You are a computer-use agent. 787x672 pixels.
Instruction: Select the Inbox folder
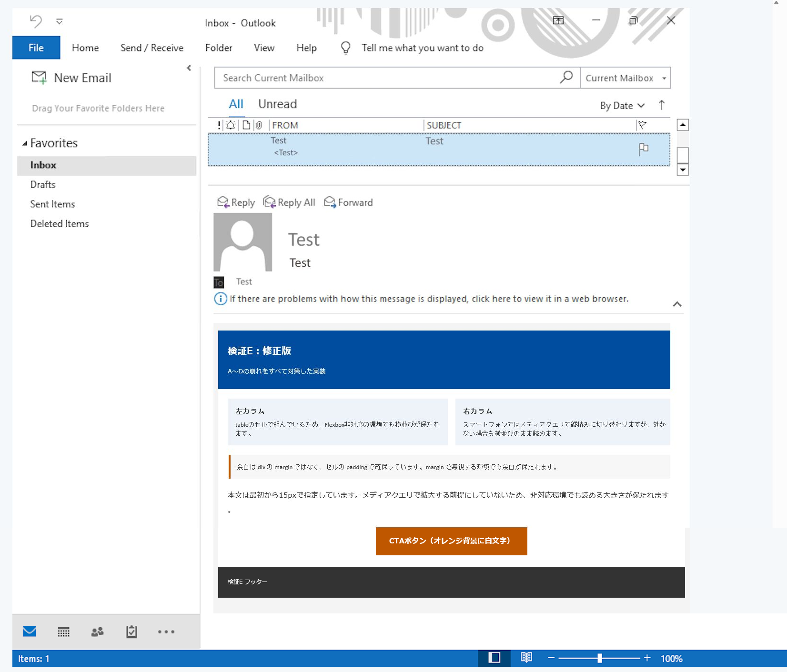(107, 165)
